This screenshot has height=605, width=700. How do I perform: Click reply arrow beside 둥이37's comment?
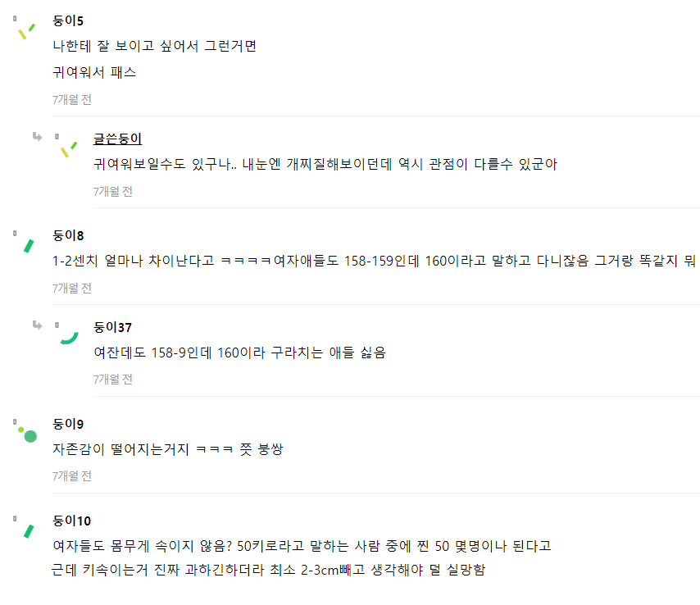[x=37, y=325]
